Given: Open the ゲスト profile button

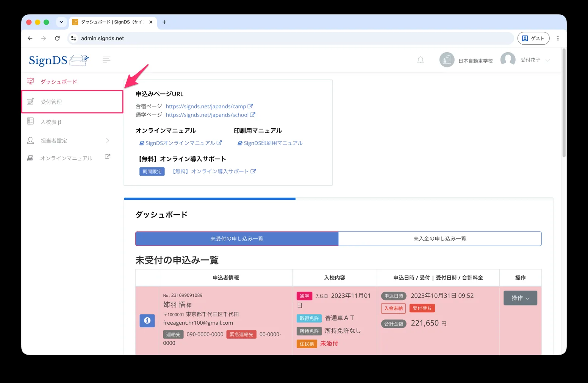Looking at the screenshot, I should pyautogui.click(x=533, y=38).
